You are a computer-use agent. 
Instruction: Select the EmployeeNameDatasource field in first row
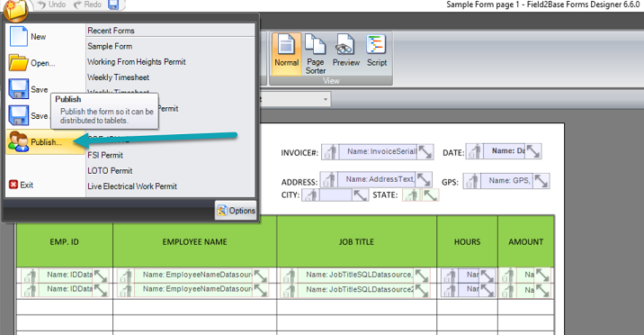click(x=193, y=275)
